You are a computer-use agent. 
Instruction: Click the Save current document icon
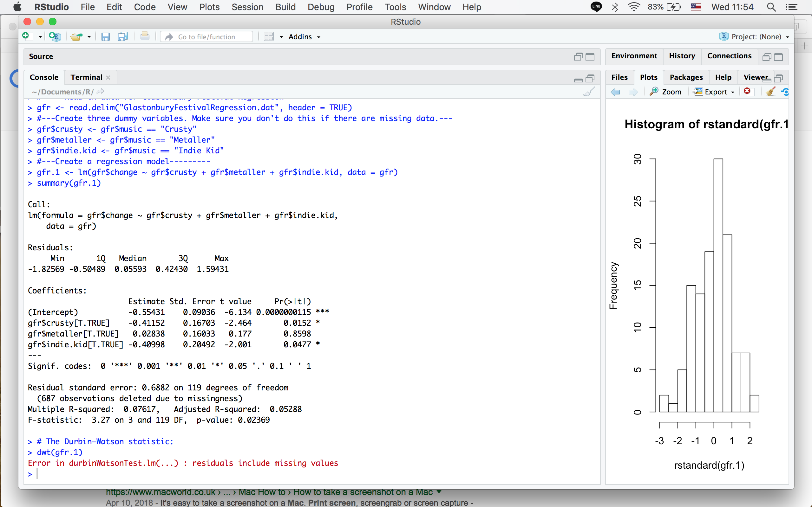click(x=105, y=36)
